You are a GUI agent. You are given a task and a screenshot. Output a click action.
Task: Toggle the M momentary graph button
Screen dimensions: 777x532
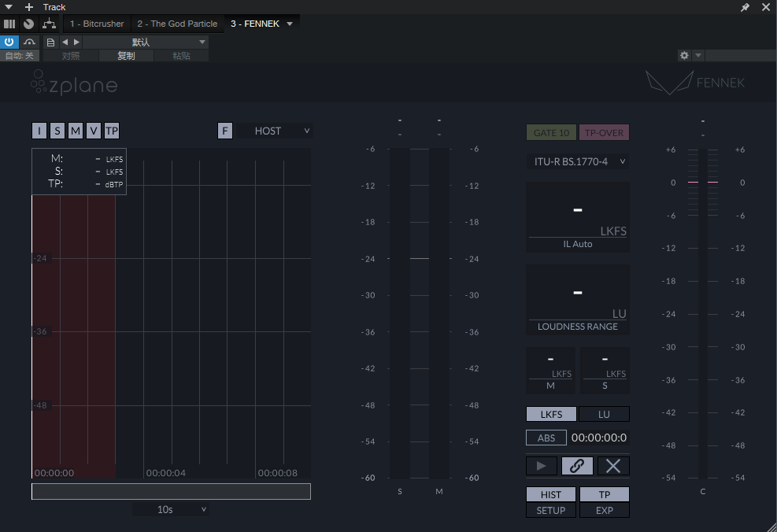(76, 131)
